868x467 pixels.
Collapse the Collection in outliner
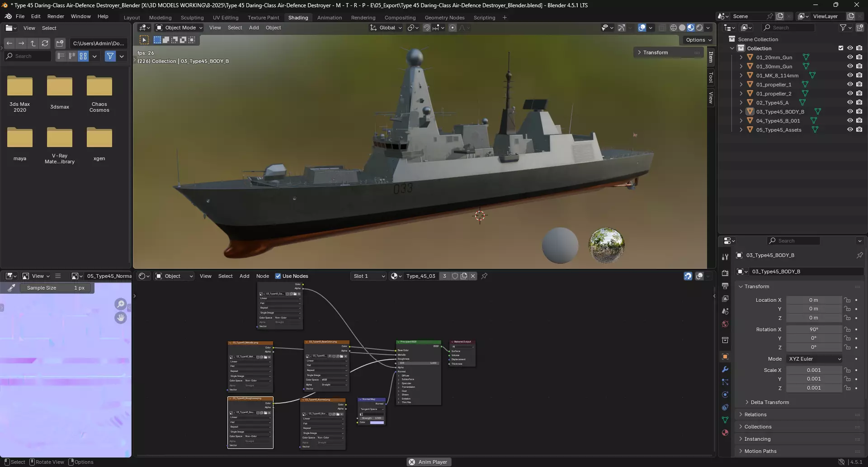(732, 48)
